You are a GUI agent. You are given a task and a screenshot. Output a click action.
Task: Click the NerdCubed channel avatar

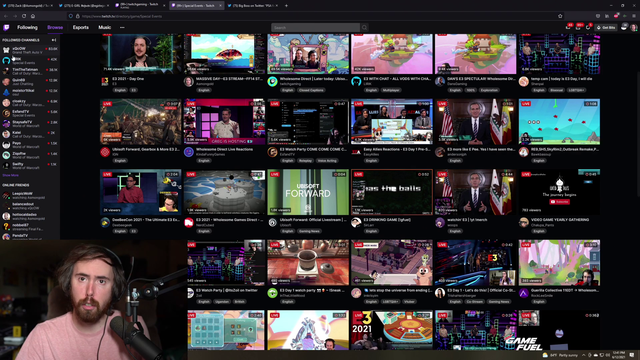pyautogui.click(x=189, y=222)
